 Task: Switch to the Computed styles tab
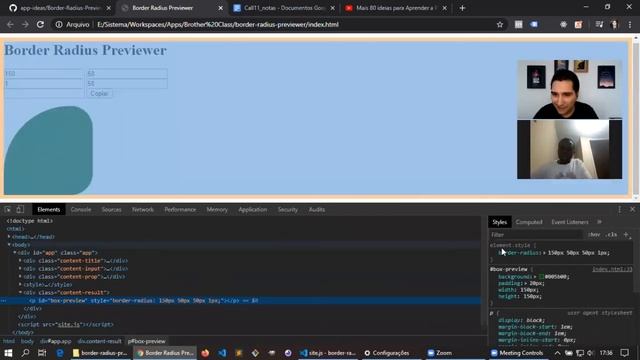coord(529,222)
